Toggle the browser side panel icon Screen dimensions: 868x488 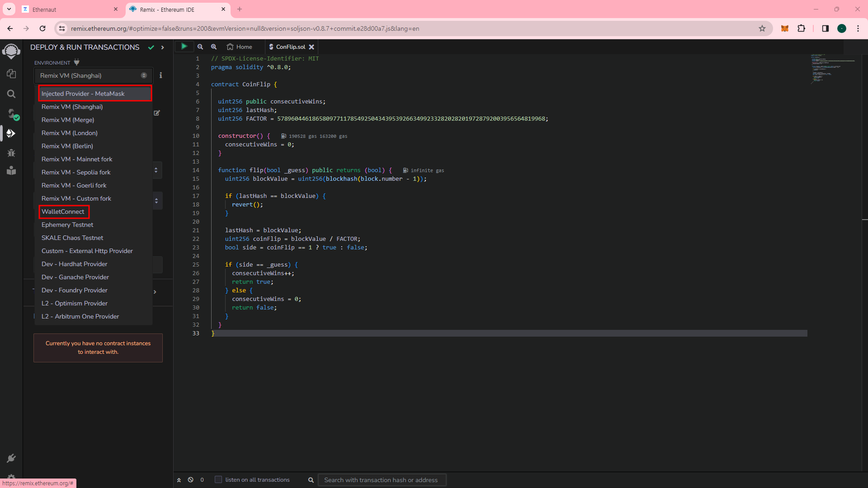pyautogui.click(x=825, y=28)
